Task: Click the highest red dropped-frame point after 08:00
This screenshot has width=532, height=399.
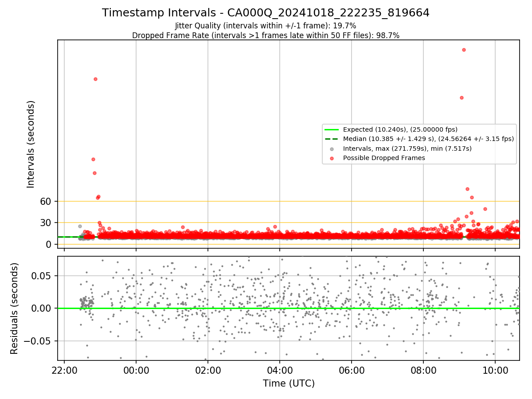Action: click(464, 50)
